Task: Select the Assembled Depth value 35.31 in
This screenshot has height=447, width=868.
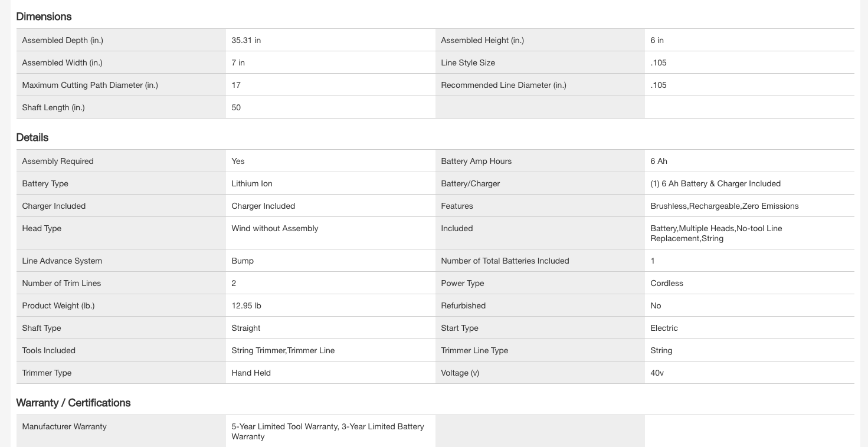Action: click(x=246, y=40)
